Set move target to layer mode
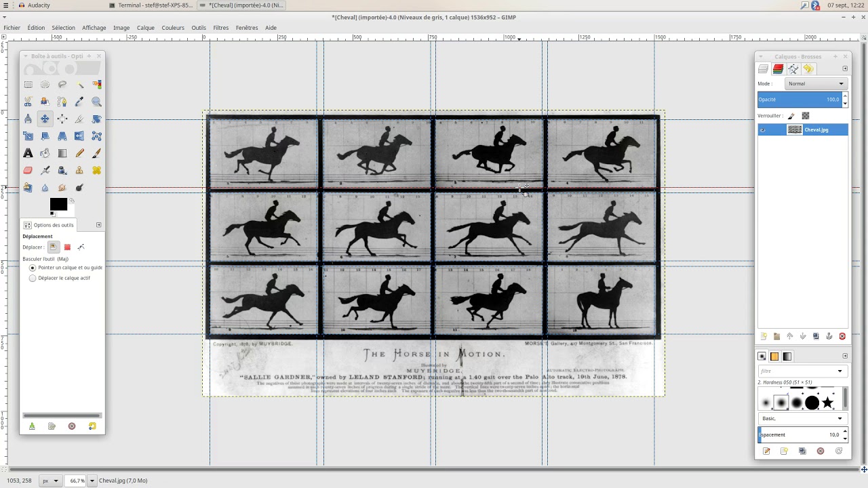Screen dimensions: 868x488 click(53, 247)
